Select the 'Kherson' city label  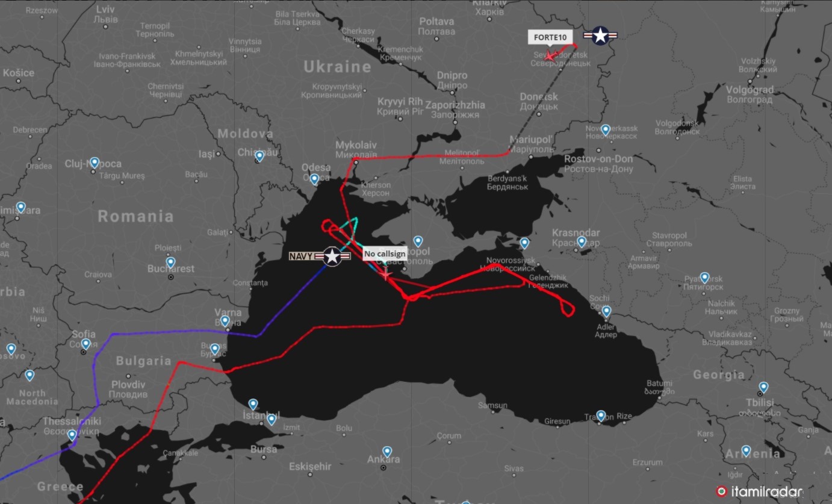click(376, 185)
